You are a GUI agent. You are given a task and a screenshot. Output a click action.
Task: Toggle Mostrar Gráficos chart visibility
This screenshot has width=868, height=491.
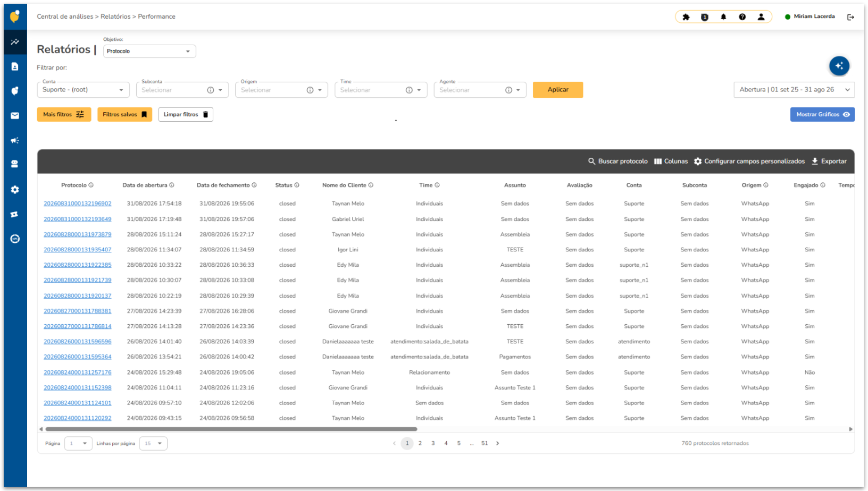coord(822,114)
